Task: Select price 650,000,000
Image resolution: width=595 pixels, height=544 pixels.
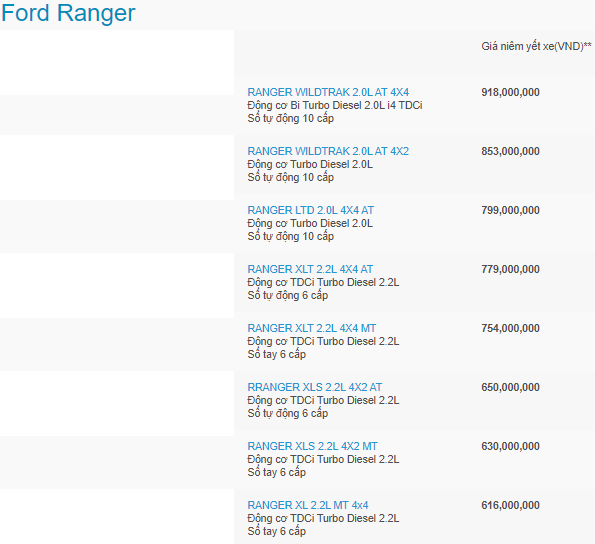Action: [510, 387]
